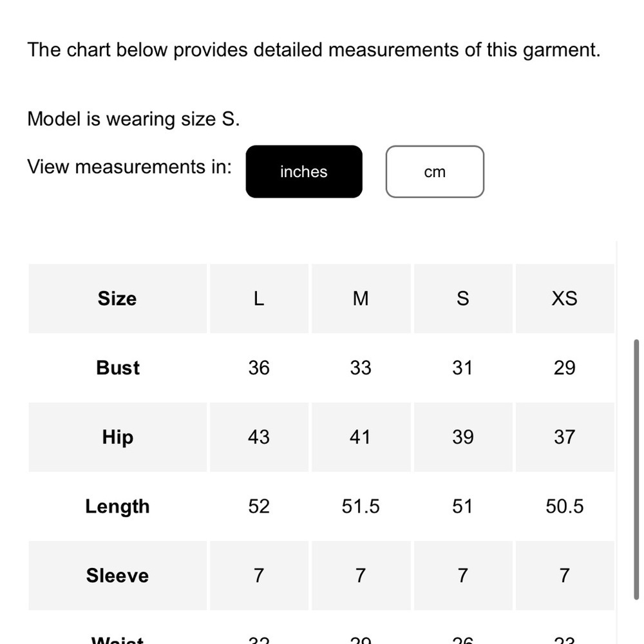The image size is (644, 644).
Task: Click the S size column header
Action: pyautogui.click(x=462, y=299)
